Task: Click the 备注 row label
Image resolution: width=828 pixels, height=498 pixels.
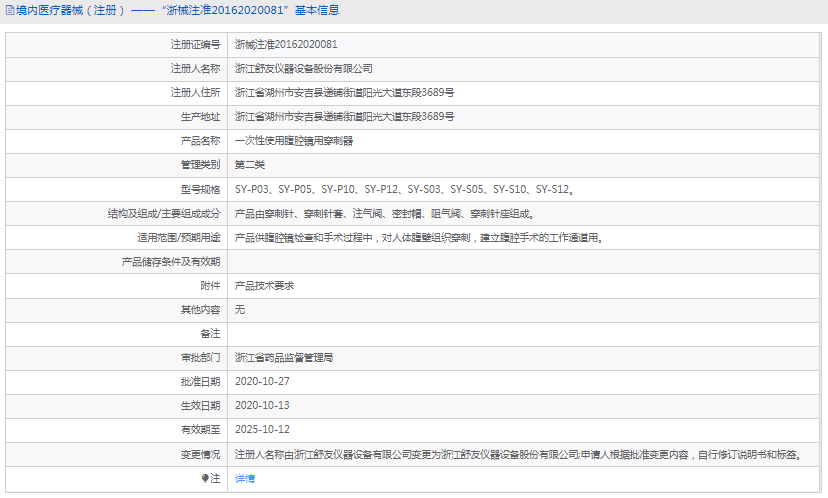Action: pyautogui.click(x=210, y=334)
